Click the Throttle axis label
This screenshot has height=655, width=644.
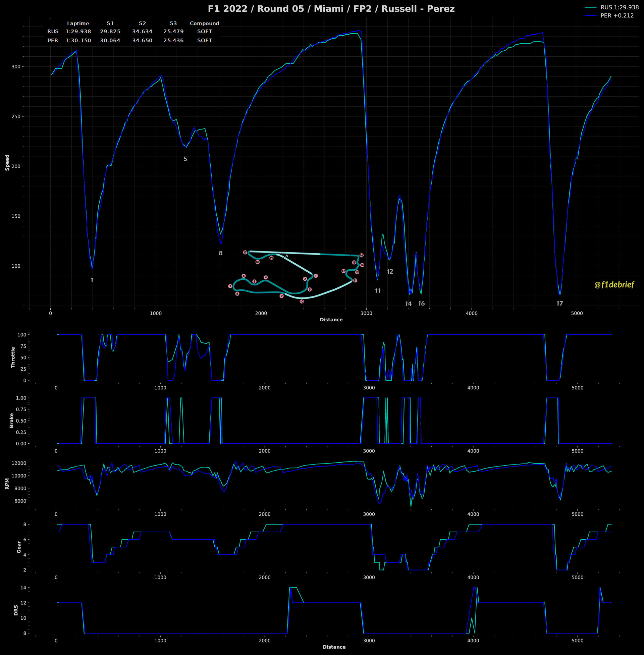click(13, 357)
